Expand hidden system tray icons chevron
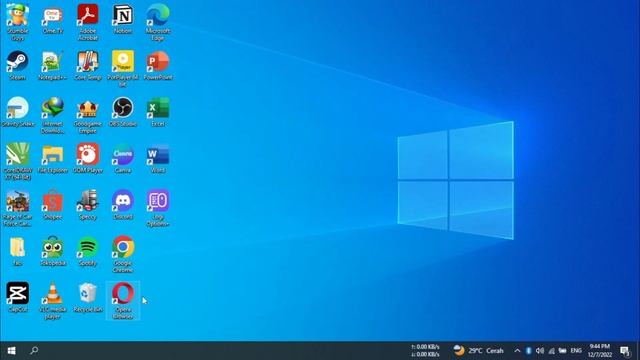The height and width of the screenshot is (360, 640). [517, 351]
